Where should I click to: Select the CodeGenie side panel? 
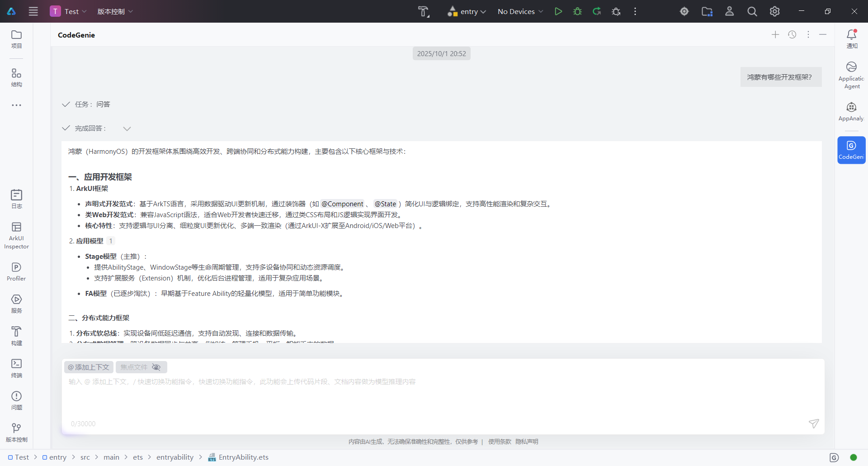(x=852, y=150)
